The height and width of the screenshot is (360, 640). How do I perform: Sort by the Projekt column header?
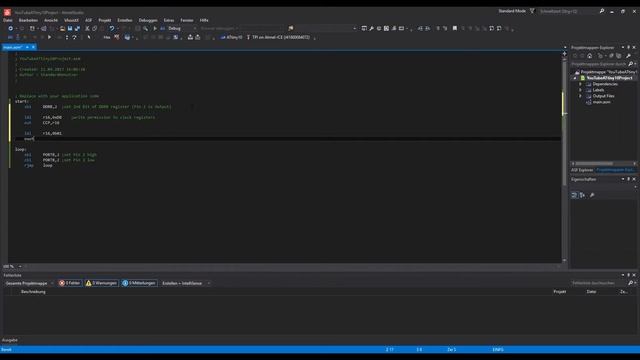click(560, 292)
